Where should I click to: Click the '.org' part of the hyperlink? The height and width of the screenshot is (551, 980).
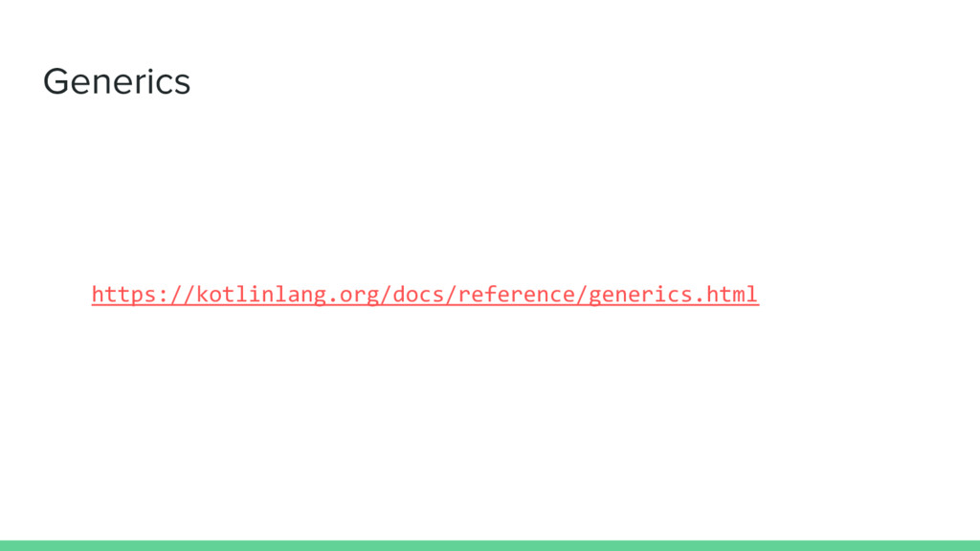pos(353,296)
